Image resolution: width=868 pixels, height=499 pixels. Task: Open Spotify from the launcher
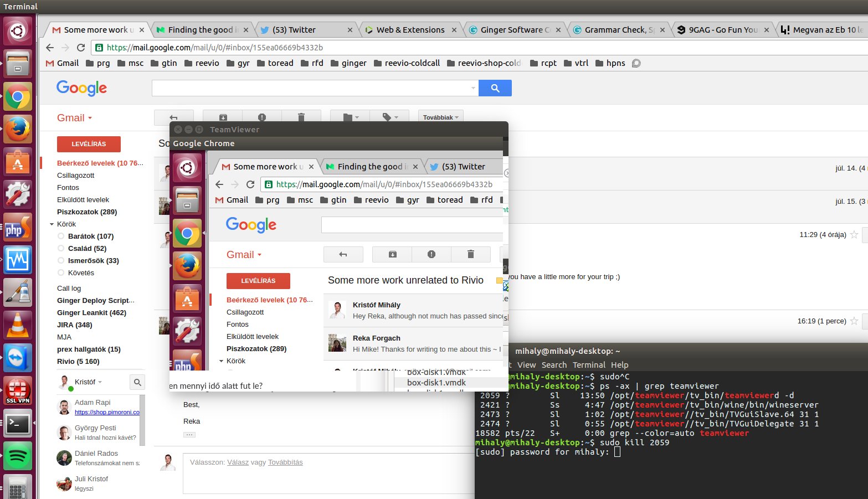[18, 456]
